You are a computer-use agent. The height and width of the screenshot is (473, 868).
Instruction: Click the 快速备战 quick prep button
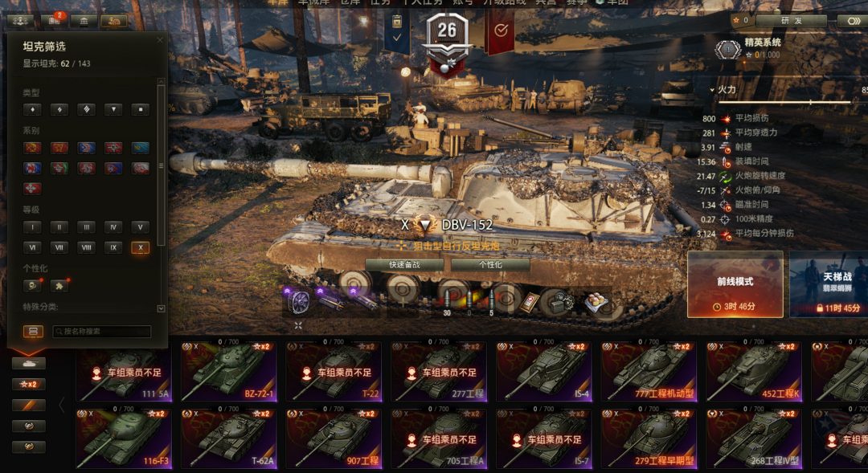coord(404,264)
